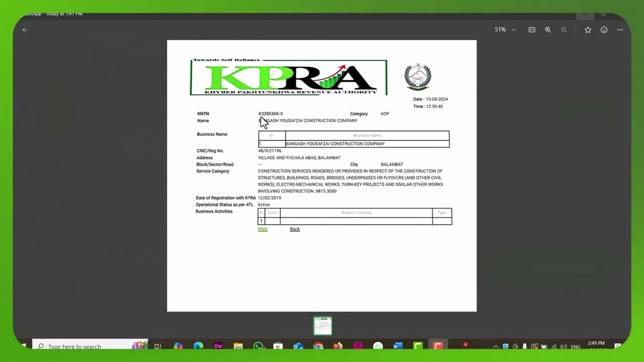The image size is (644, 362).
Task: Mark as favorite with the star icon
Action: tap(588, 30)
